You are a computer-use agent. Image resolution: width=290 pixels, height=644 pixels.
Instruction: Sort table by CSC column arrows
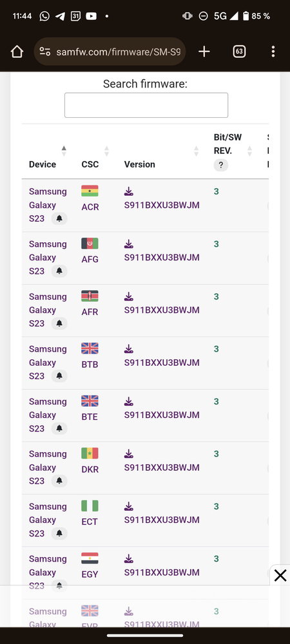(107, 151)
